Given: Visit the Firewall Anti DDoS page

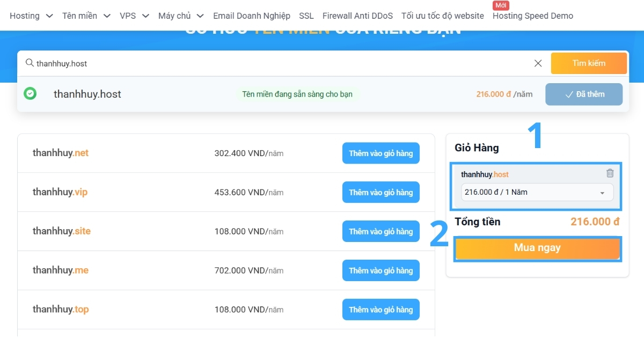Looking at the screenshot, I should [x=357, y=16].
